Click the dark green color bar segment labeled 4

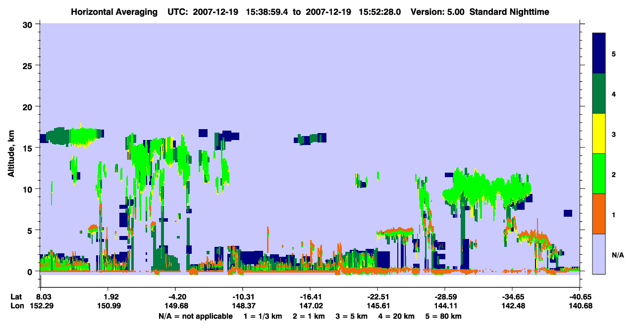point(599,94)
